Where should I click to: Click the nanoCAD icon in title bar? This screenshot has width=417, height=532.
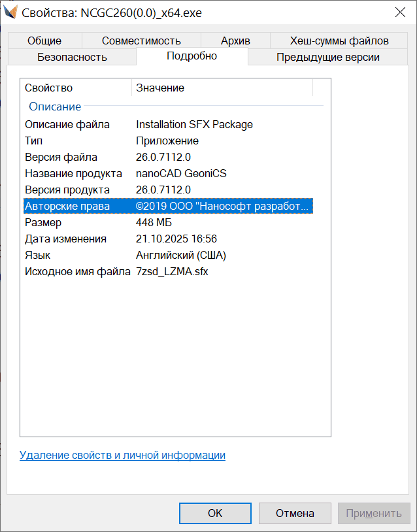[10, 12]
